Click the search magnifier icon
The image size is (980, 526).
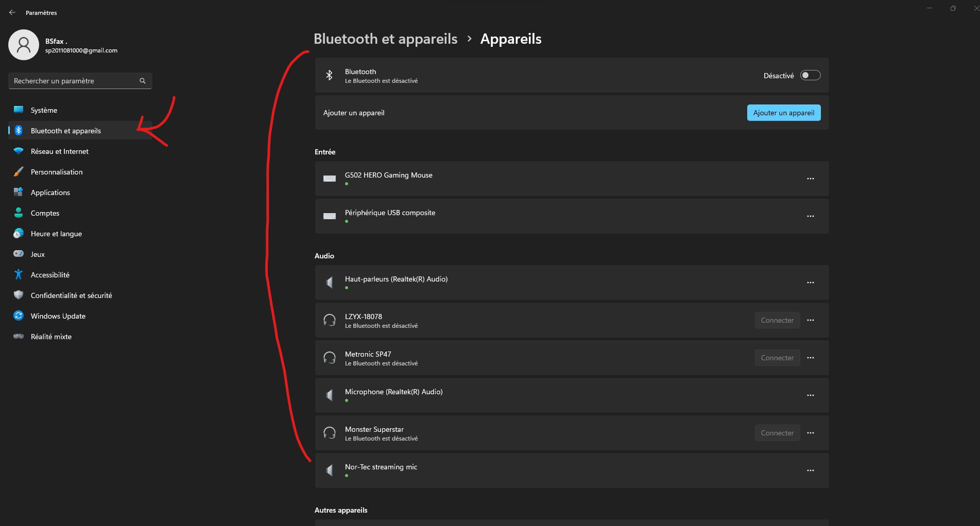pyautogui.click(x=143, y=81)
